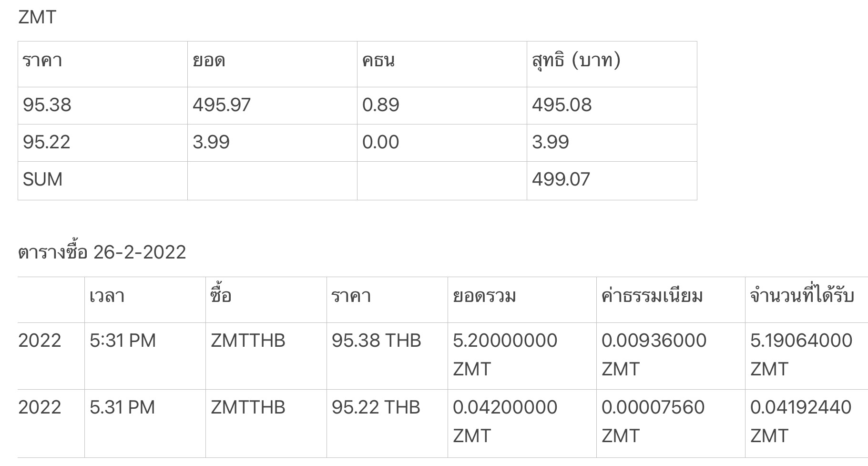The image size is (868, 466).
Task: Select the 95.38 THB price cell
Action: (387, 356)
